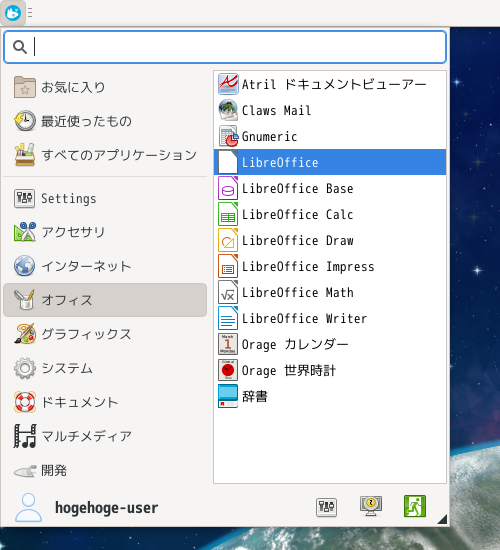
Task: Click the lock screen icon
Action: (371, 506)
